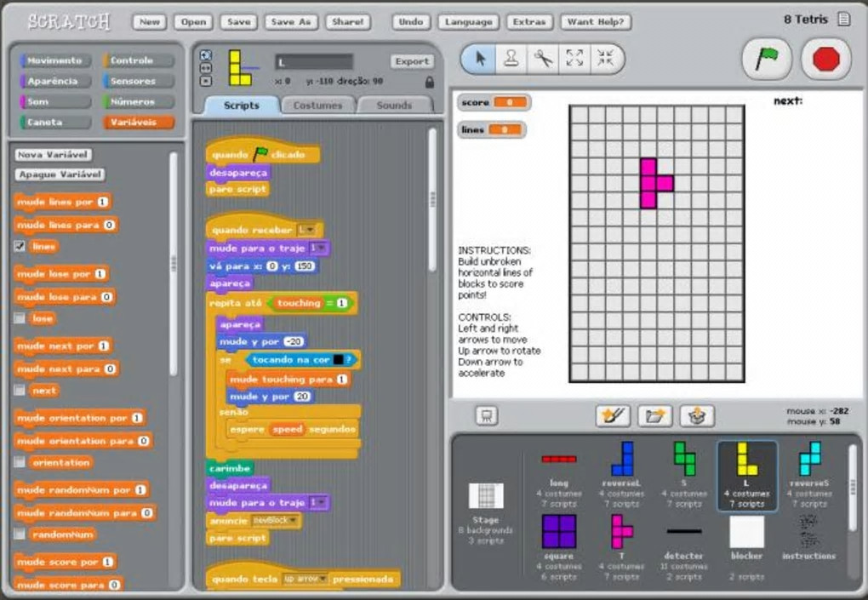This screenshot has width=868, height=600.
Task: Select the blocker sprite
Action: [747, 548]
